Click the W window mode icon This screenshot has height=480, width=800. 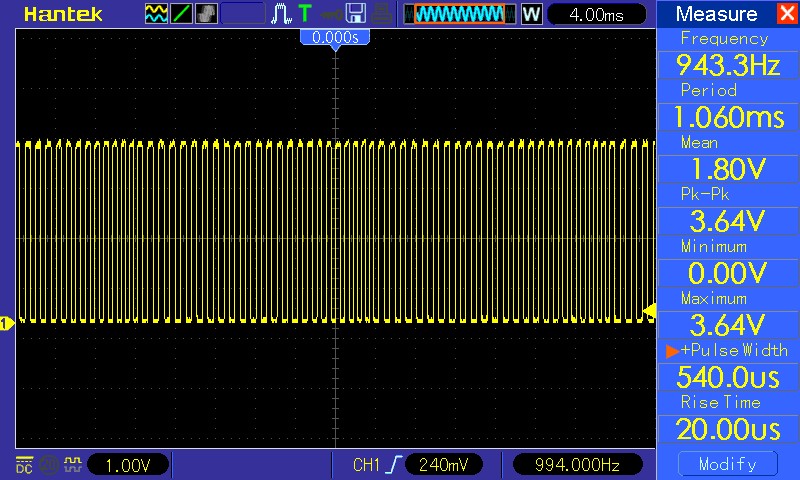pos(531,14)
